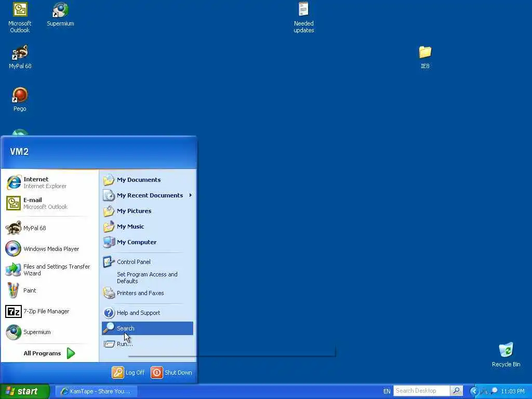This screenshot has height=399, width=532.
Task: Expand My Recent Documents submenu
Action: click(x=148, y=195)
